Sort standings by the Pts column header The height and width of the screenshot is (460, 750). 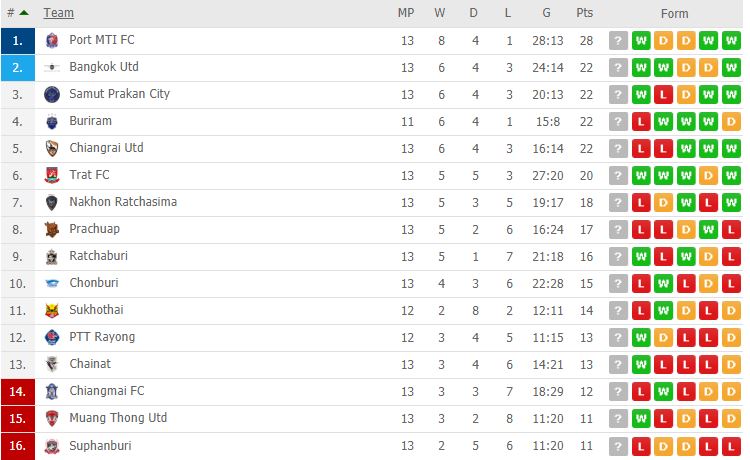(x=585, y=13)
